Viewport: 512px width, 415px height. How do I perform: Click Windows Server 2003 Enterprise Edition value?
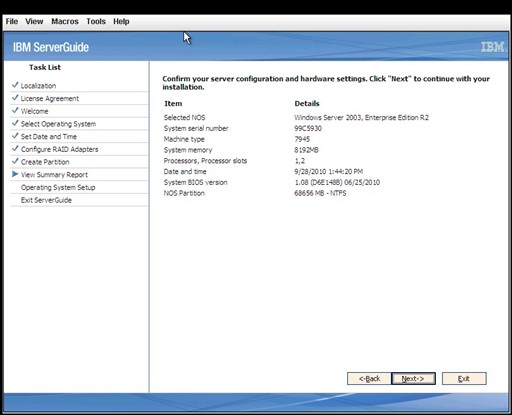tap(361, 117)
